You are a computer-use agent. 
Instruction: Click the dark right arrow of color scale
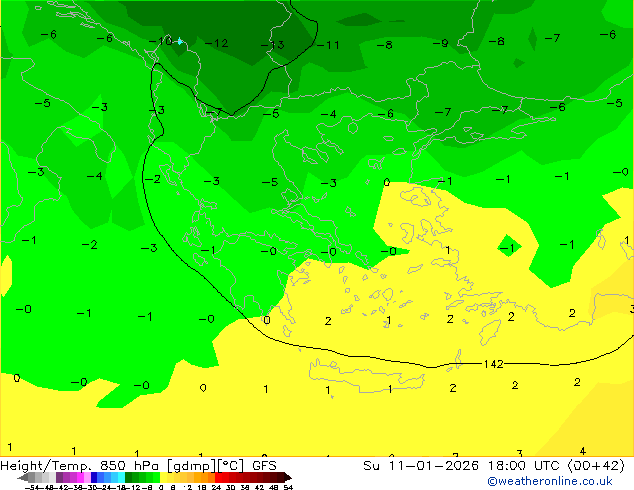288,478
